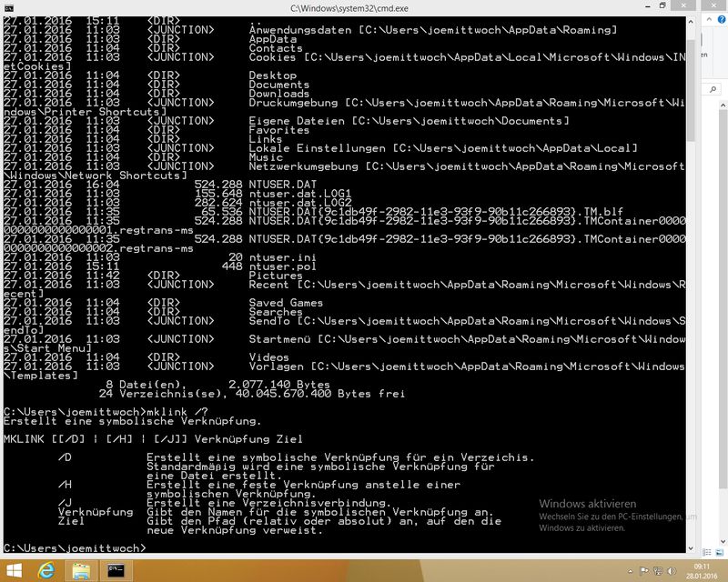This screenshot has height=582, width=728.
Task: Show hidden tray icons arrow
Action: [x=631, y=571]
